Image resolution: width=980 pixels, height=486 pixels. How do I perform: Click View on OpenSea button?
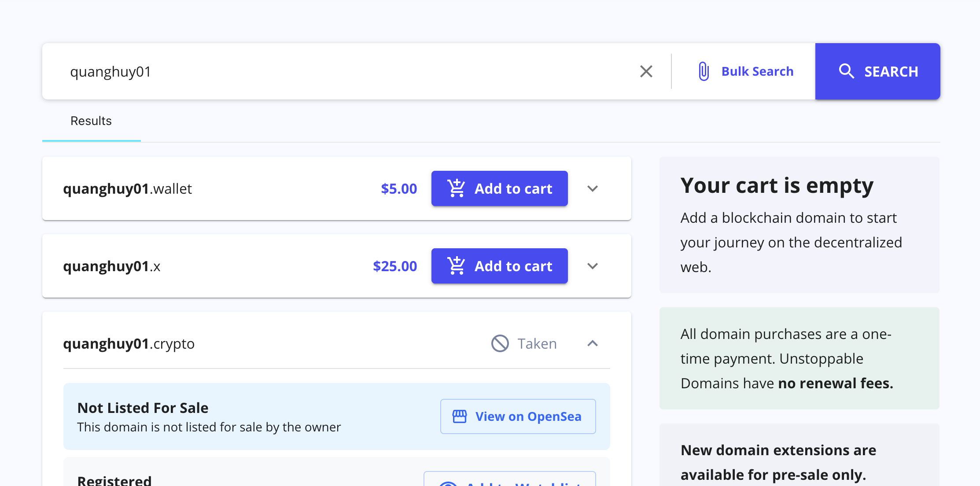(x=518, y=416)
